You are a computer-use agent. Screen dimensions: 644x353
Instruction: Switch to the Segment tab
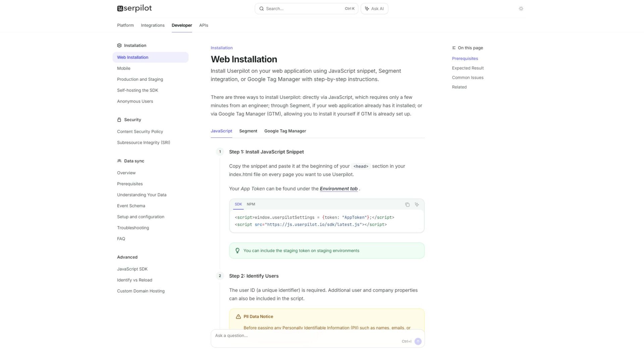[248, 131]
